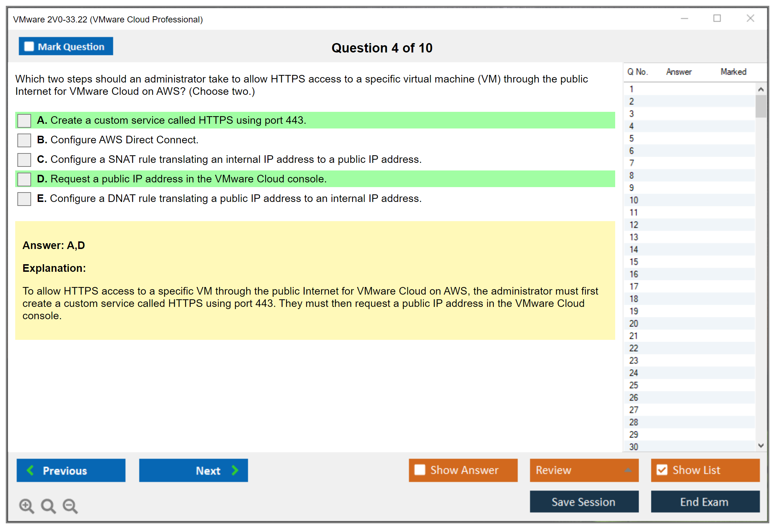Click the green right arrow on Next
This screenshot has height=532, width=778.
(235, 470)
